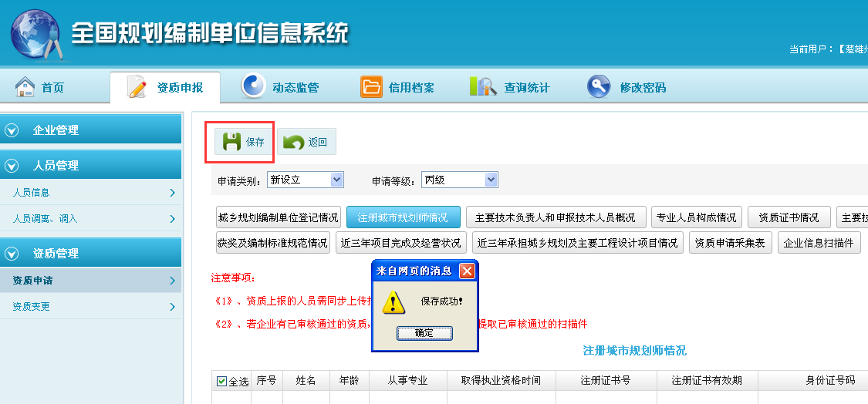Screen dimensions: 868x404
Task: Open 人员信息 in the sidebar
Action: [91, 193]
